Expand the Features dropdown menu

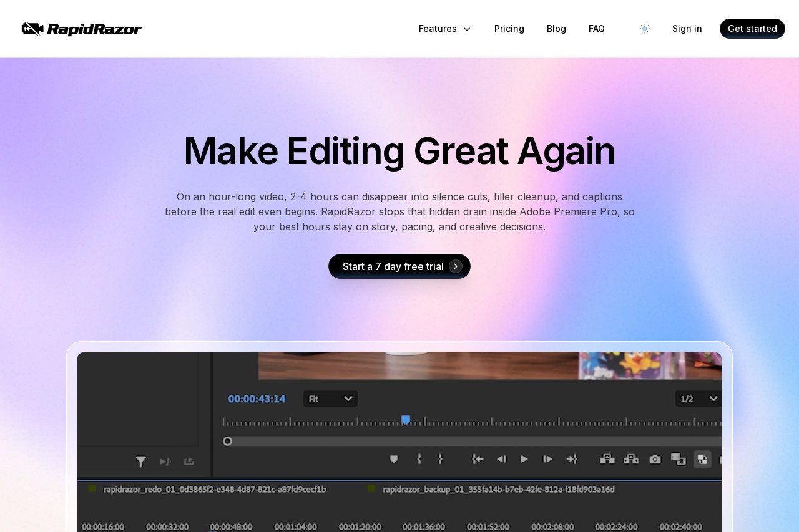(x=444, y=29)
